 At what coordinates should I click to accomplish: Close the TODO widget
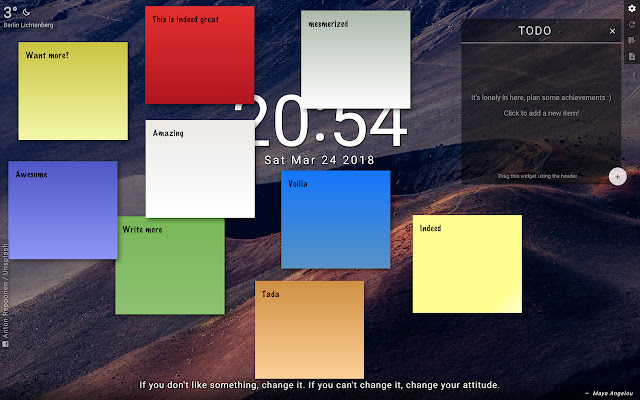coord(612,32)
